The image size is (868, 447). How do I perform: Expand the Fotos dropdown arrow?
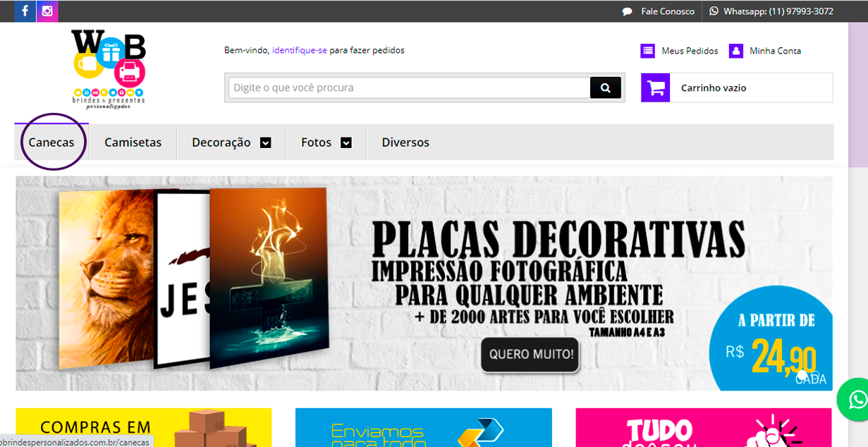point(346,142)
